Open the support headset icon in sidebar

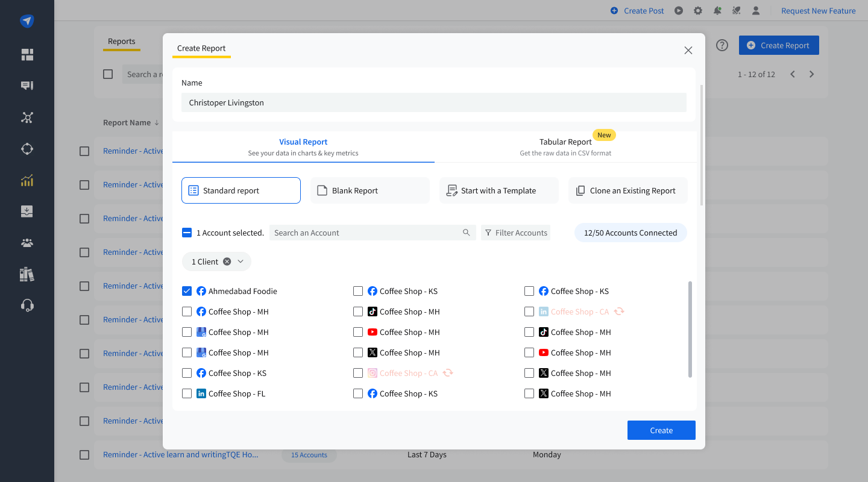(27, 305)
